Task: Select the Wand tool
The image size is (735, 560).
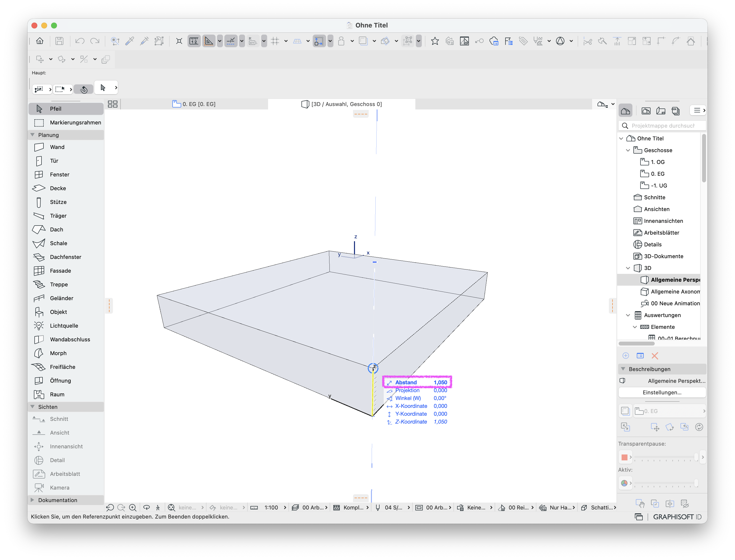Action: click(x=66, y=147)
